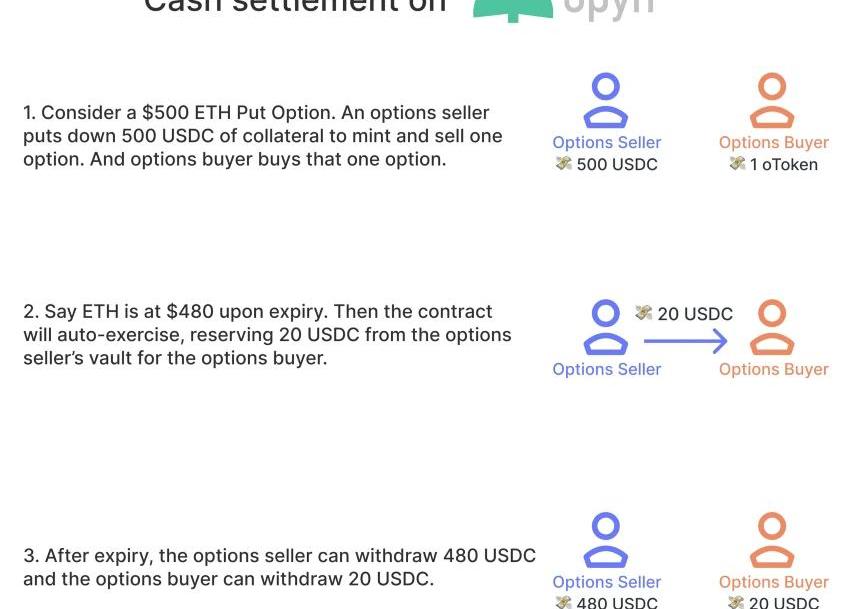Click the orange buyer icon in step 3
858x609 pixels.
click(772, 540)
